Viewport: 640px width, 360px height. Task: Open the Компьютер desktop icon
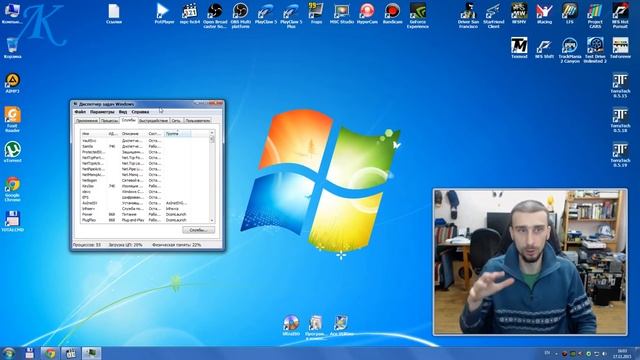coord(12,13)
